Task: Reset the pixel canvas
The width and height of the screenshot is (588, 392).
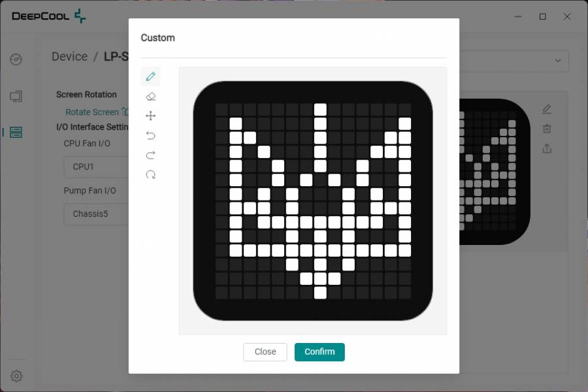Action: [x=150, y=175]
